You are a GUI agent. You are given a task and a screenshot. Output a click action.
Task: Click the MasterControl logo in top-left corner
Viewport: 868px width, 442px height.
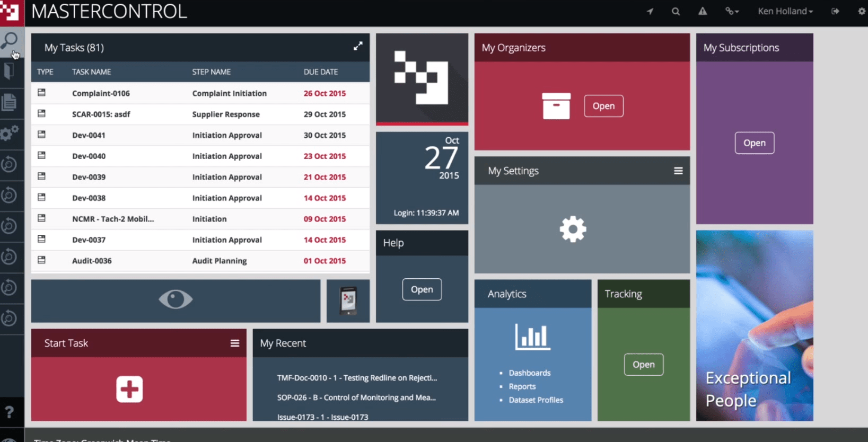tap(12, 12)
